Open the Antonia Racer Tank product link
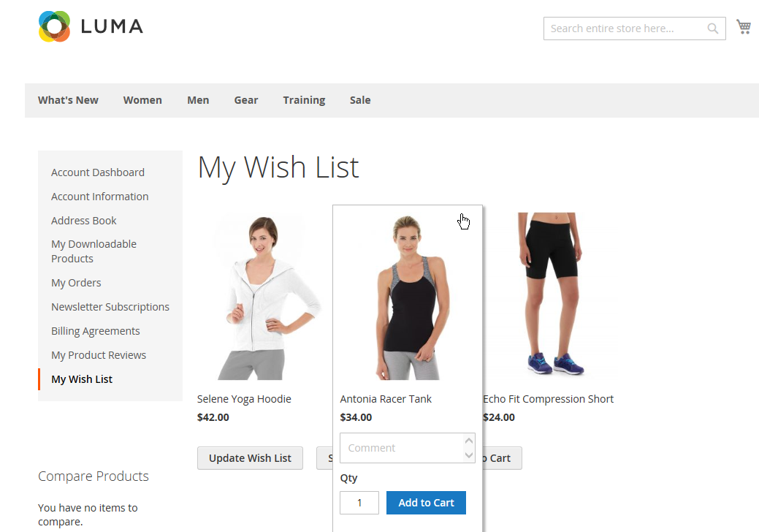 click(386, 399)
